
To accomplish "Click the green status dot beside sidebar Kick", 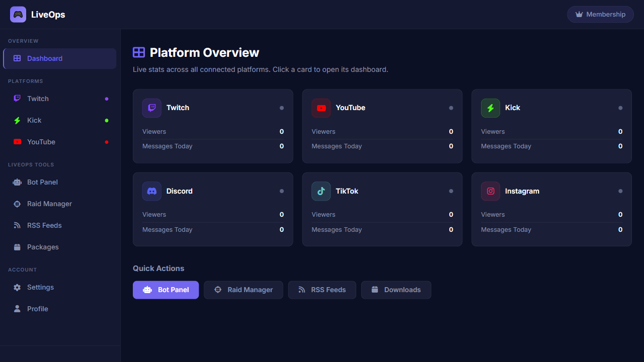I will tap(107, 120).
